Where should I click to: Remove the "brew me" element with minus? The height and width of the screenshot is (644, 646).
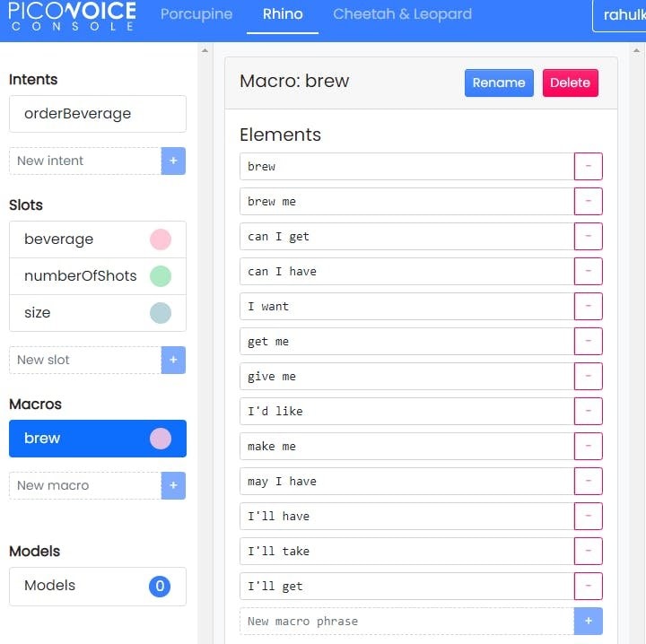point(589,202)
